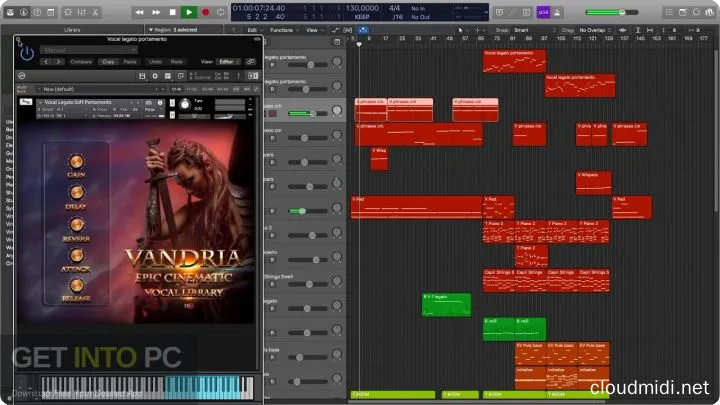Click the Rewind button in the transport
The image size is (720, 405).
coord(139,12)
